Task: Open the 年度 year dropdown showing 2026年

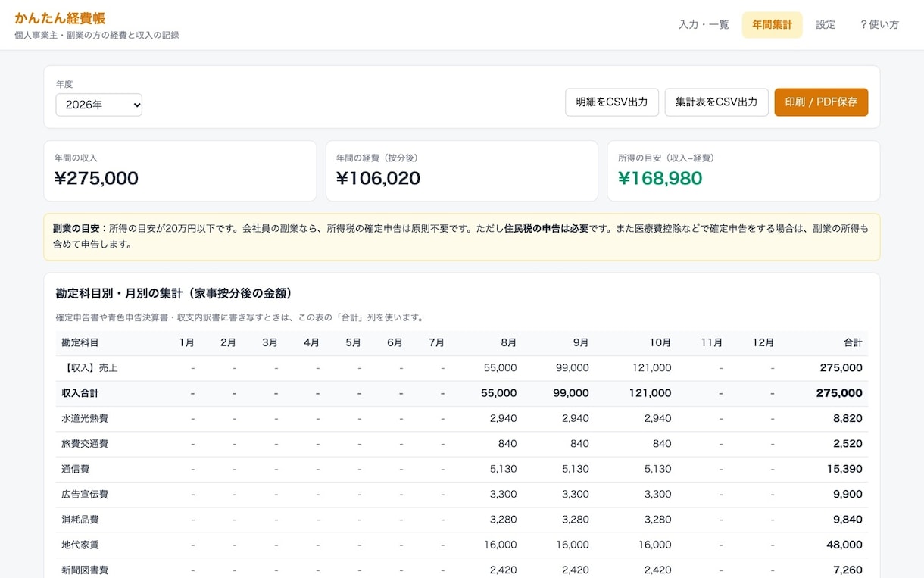Action: (x=98, y=105)
